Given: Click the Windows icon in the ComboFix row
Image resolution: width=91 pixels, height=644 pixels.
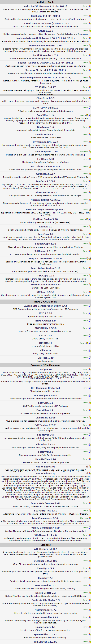Looking at the screenshot, I should 90,16.
